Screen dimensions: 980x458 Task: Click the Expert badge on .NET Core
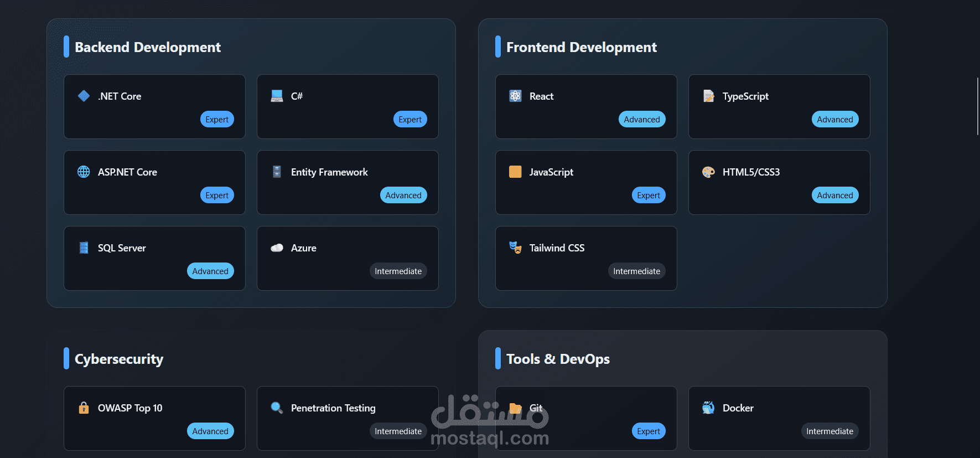(217, 119)
